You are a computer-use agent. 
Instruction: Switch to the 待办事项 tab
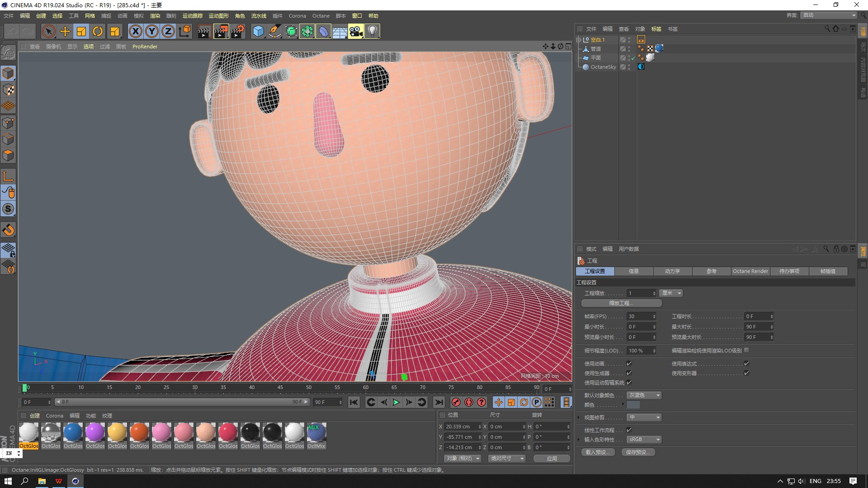[789, 271]
